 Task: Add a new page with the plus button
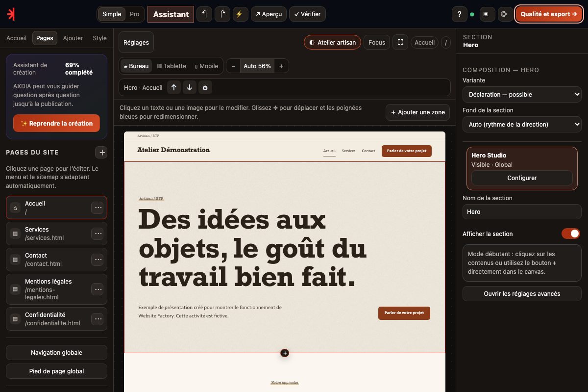pos(102,152)
